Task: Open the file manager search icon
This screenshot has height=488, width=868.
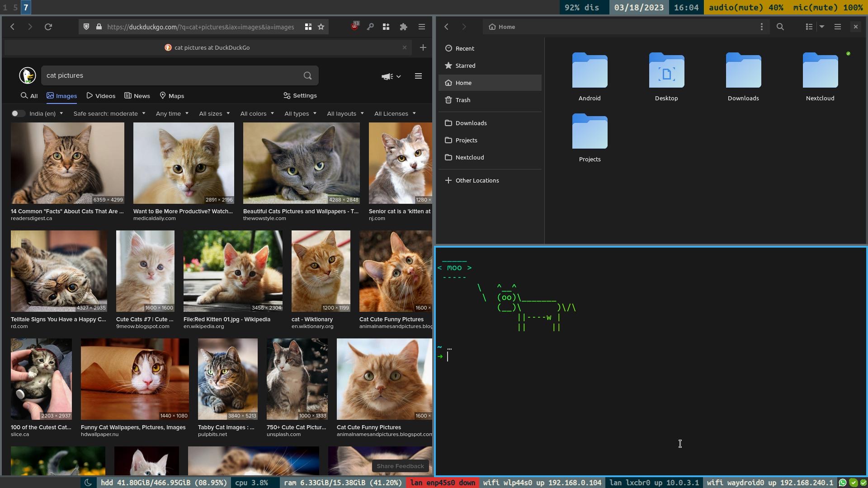Action: tap(780, 27)
